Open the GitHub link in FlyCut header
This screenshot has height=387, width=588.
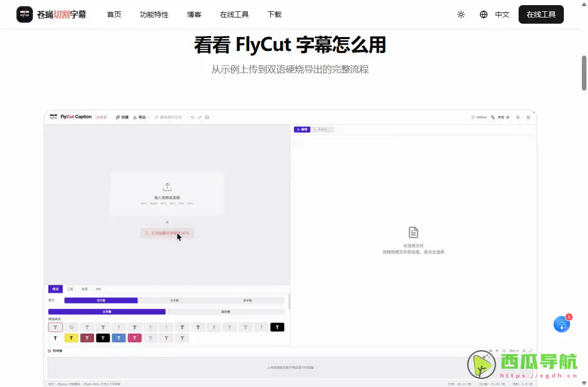coord(479,117)
